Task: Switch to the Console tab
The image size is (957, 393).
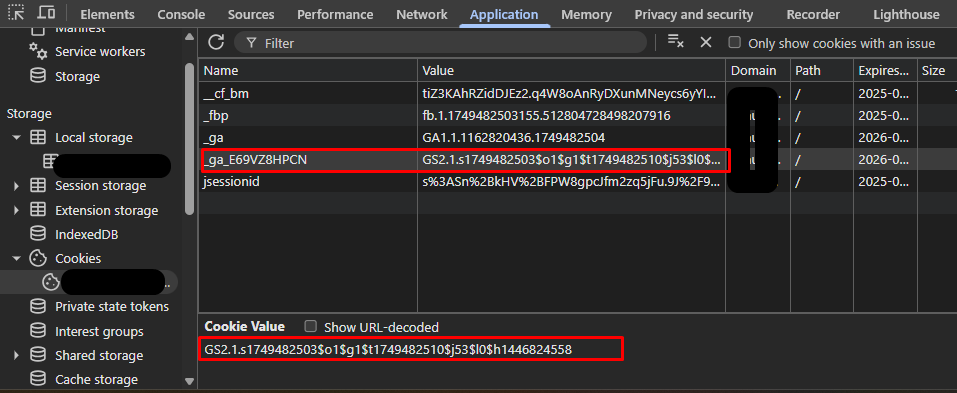Action: coord(181,14)
